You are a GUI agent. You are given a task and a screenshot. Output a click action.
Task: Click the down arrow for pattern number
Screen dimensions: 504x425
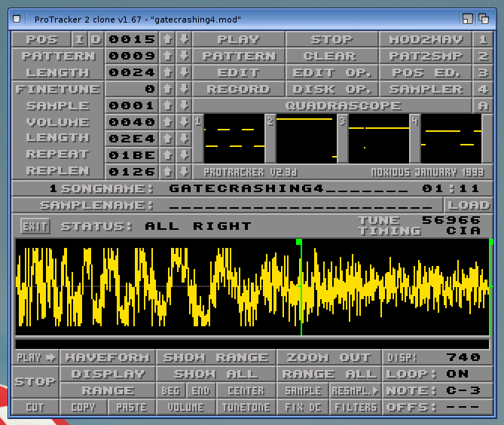184,56
